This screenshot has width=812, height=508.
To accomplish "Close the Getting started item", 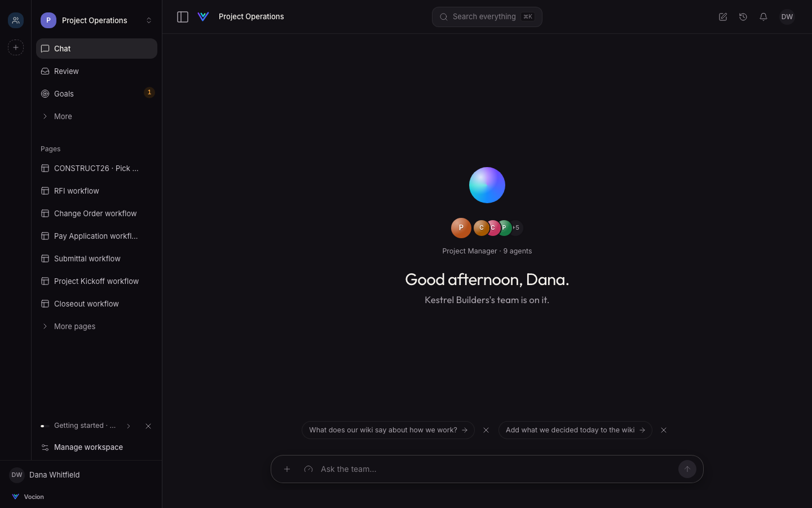I will [x=148, y=426].
